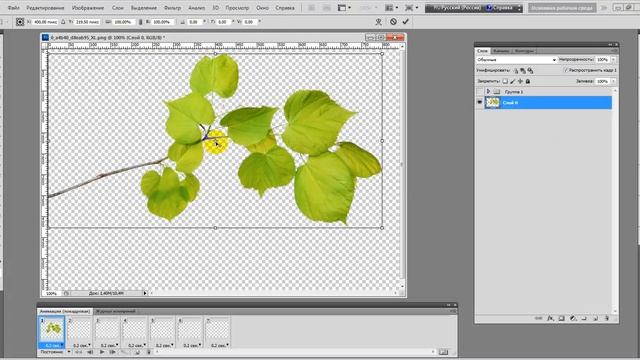Viewport: 640px width, 360px height.
Task: Switch to the measurement log tab
Action: pos(116,311)
